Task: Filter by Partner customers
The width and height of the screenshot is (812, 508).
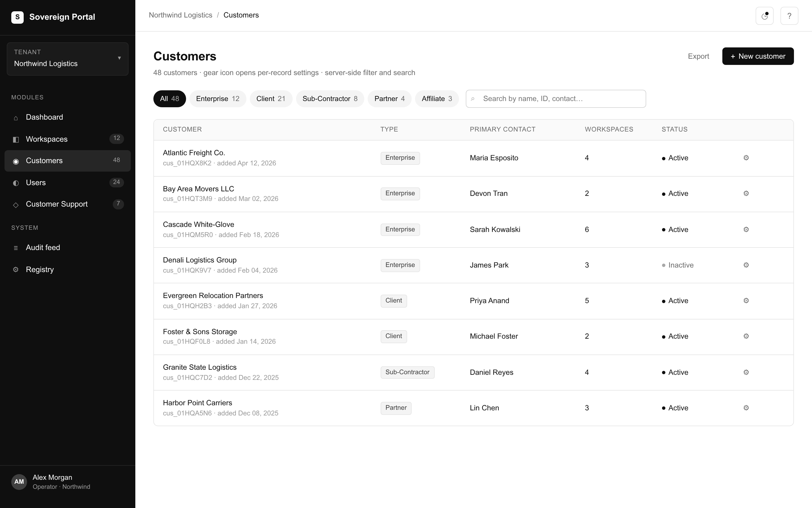Action: [390, 99]
